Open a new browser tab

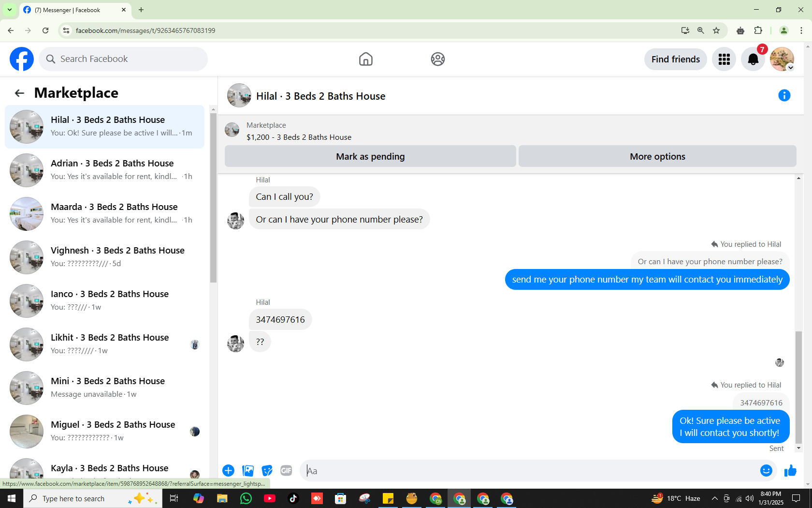pyautogui.click(x=141, y=10)
